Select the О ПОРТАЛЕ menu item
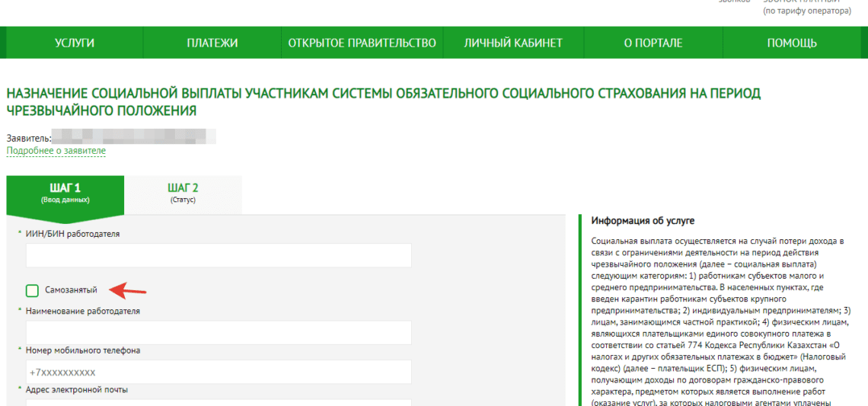The height and width of the screenshot is (406, 868). point(653,43)
